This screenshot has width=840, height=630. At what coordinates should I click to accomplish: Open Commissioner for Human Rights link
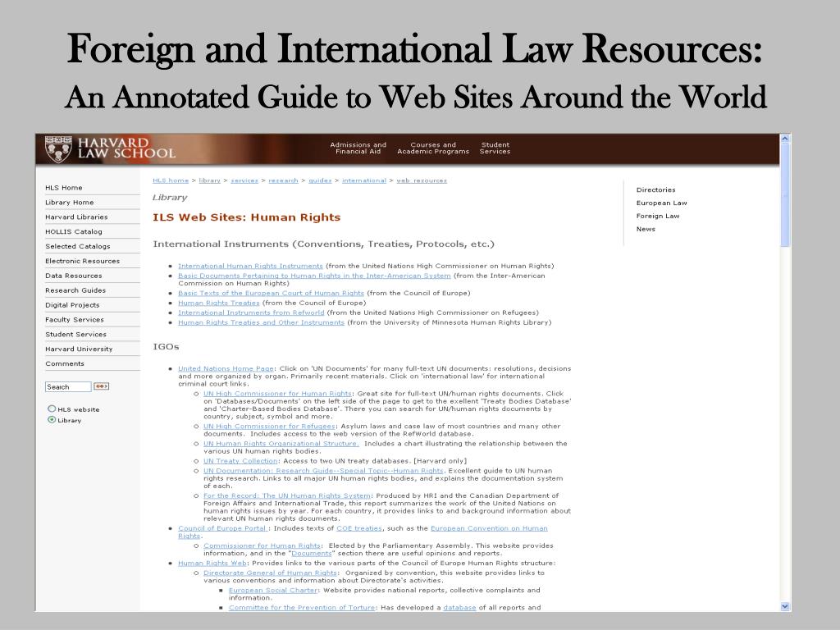262,546
